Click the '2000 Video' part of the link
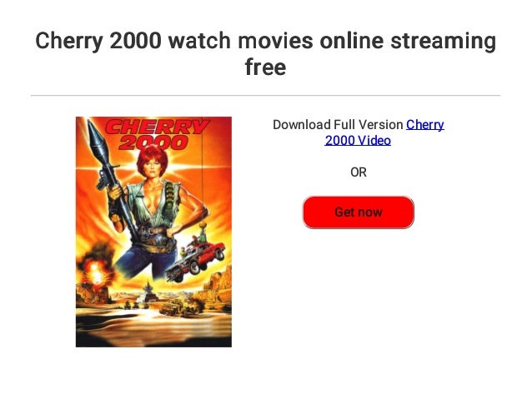 pyautogui.click(x=358, y=140)
